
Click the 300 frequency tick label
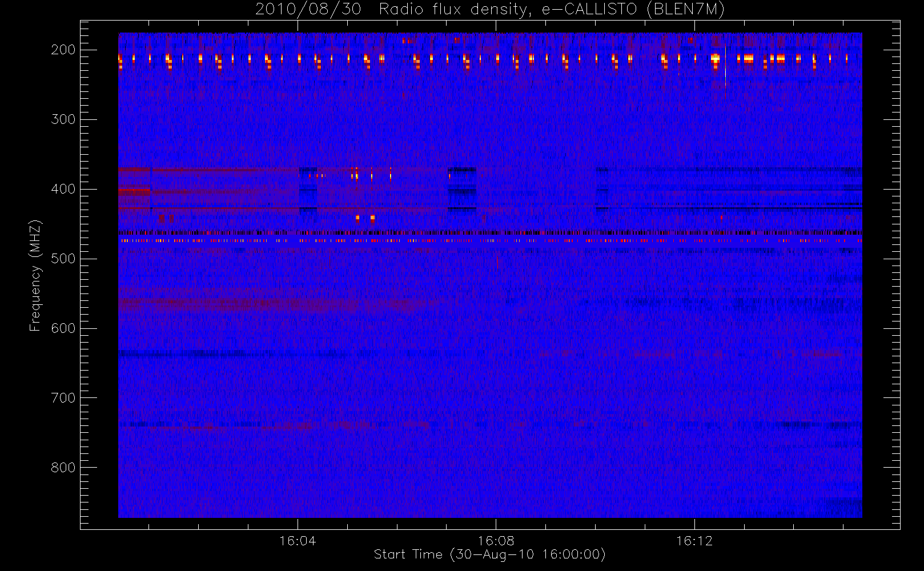(x=63, y=119)
